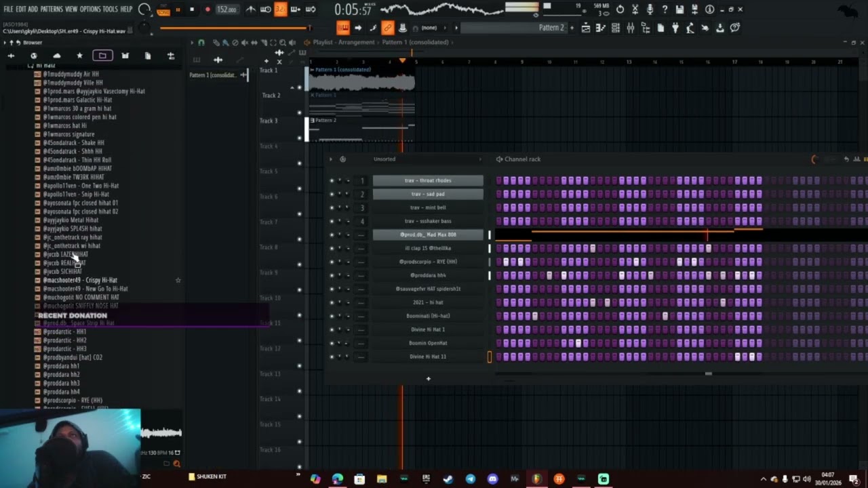Click the save project floppy disk icon
868x488 pixels.
point(680,9)
